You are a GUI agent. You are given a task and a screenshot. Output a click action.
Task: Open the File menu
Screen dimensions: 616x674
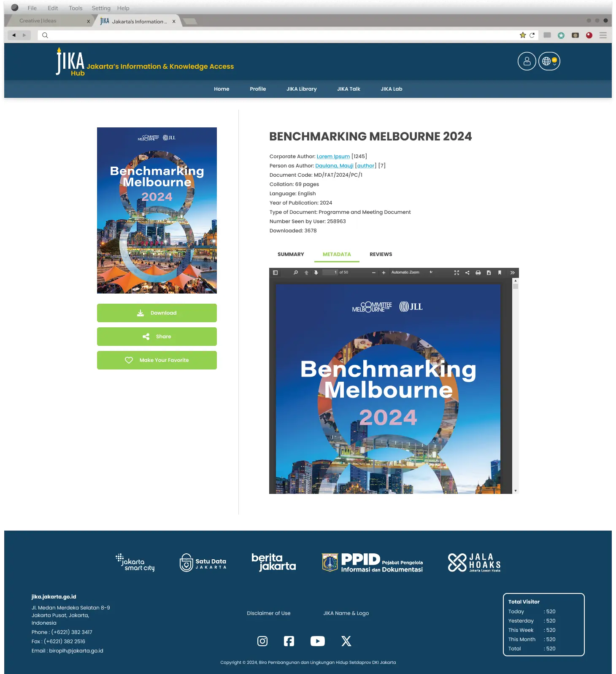[32, 8]
